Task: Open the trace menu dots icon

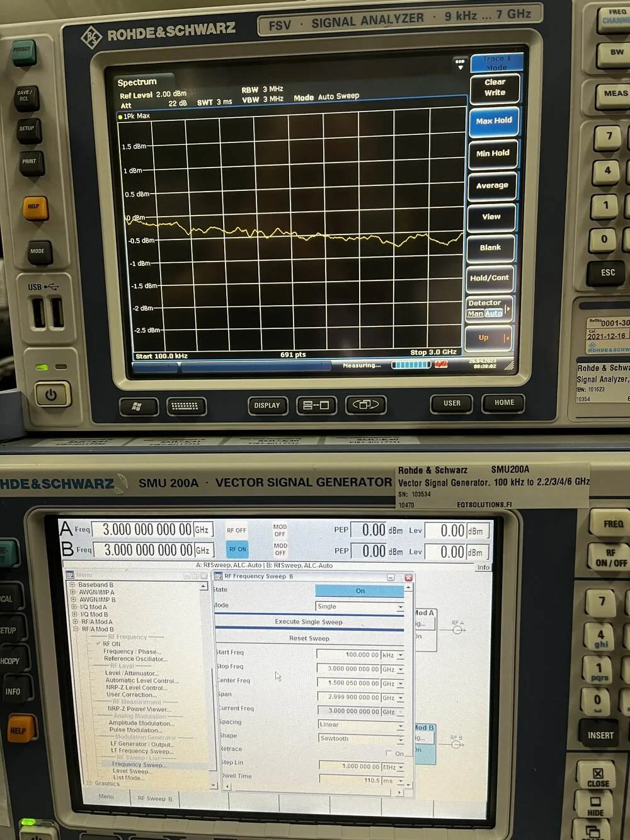Action: (x=460, y=63)
